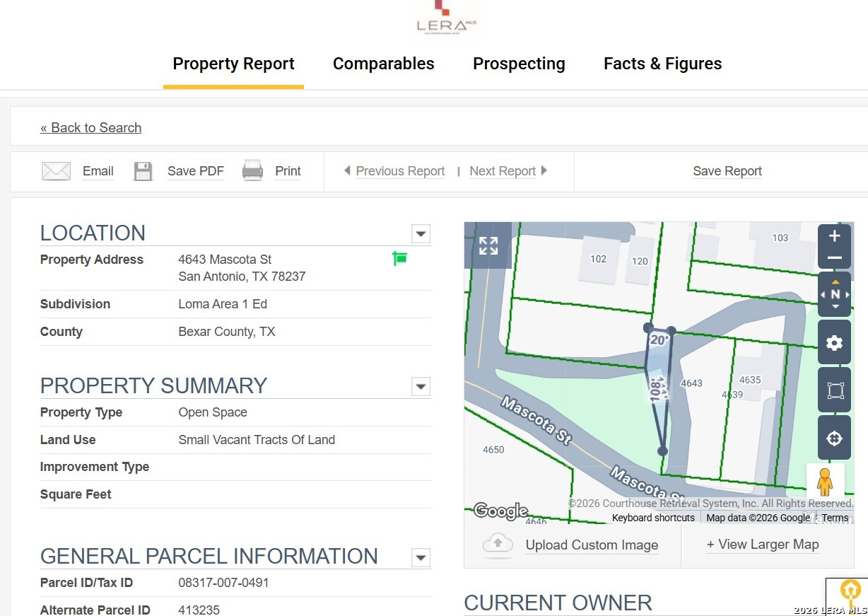Click the Save PDF disk icon
The width and height of the screenshot is (868, 616).
(143, 171)
